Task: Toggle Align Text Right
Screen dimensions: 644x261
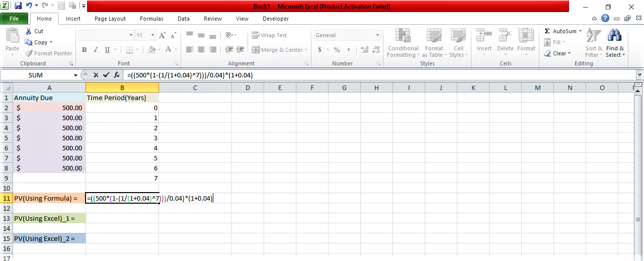Action: coord(213,50)
